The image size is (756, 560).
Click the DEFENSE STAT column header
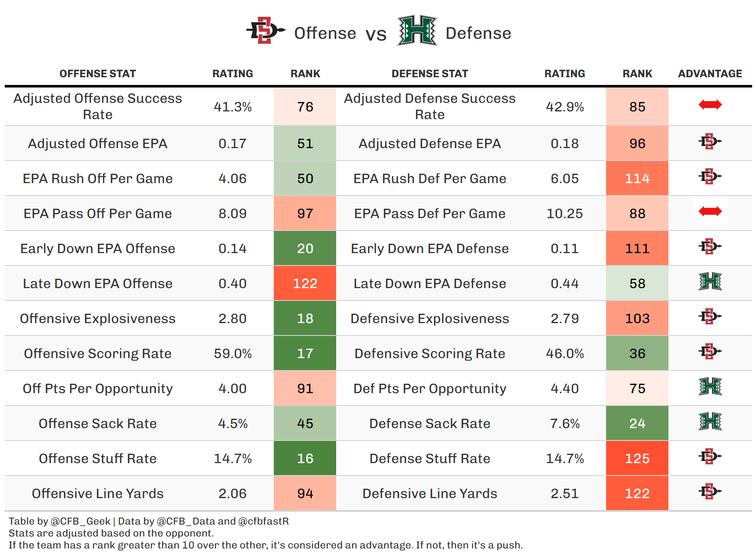point(430,74)
